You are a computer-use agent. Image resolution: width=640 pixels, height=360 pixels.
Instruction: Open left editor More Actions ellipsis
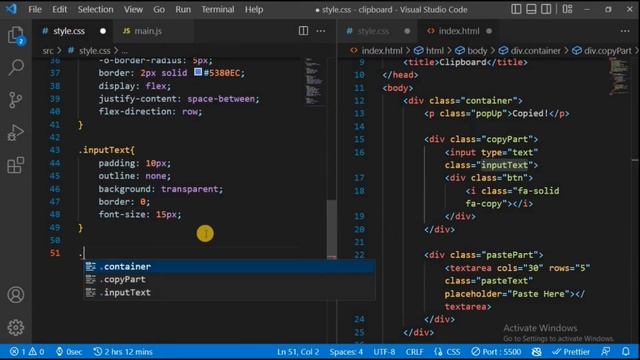tap(321, 31)
